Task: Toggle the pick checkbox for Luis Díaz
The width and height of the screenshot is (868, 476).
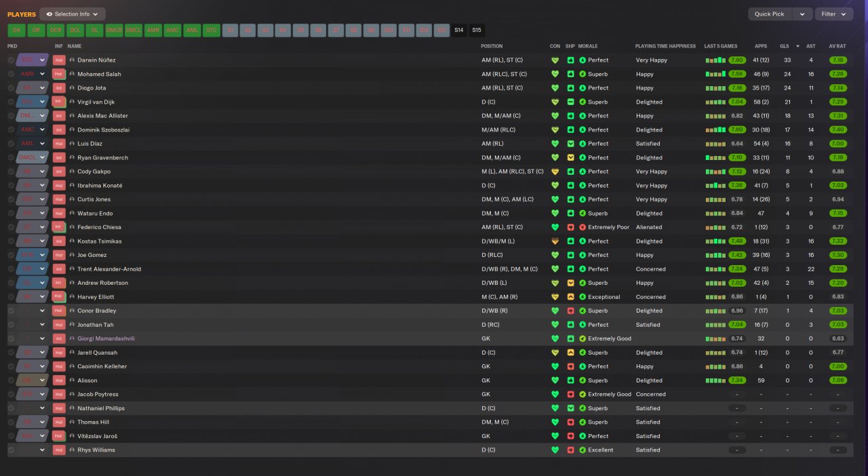Action: [x=11, y=144]
